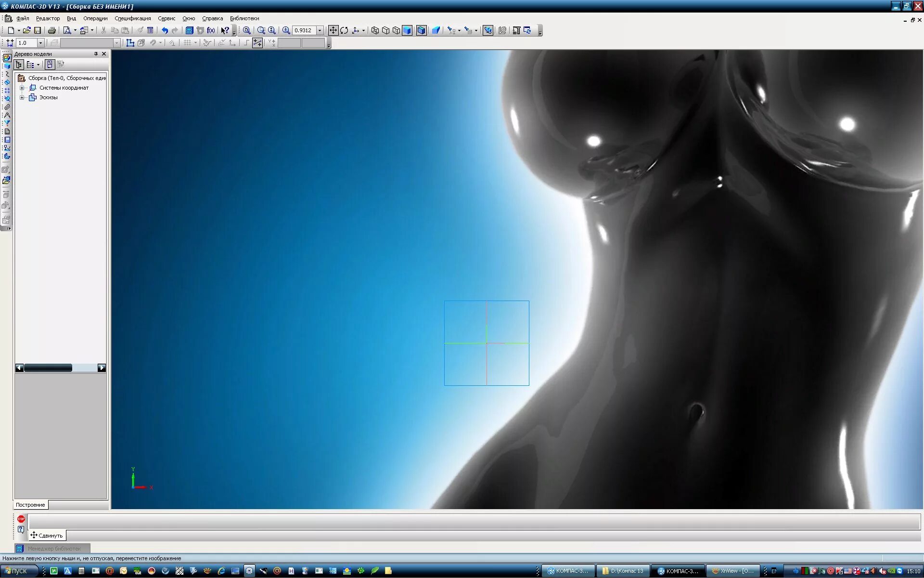Click the model tree horizontal scrollbar thumb
This screenshot has width=924, height=578.
(x=48, y=368)
